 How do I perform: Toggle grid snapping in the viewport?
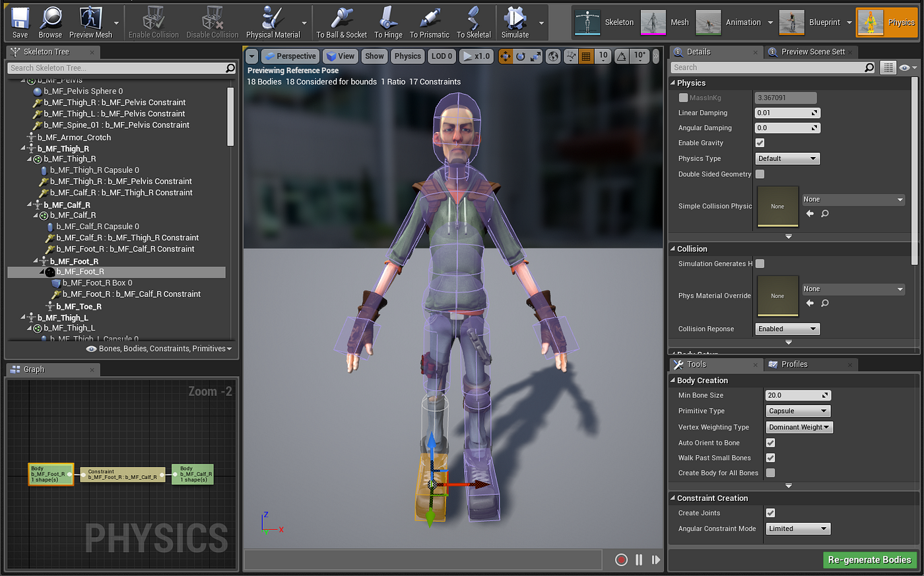[586, 56]
